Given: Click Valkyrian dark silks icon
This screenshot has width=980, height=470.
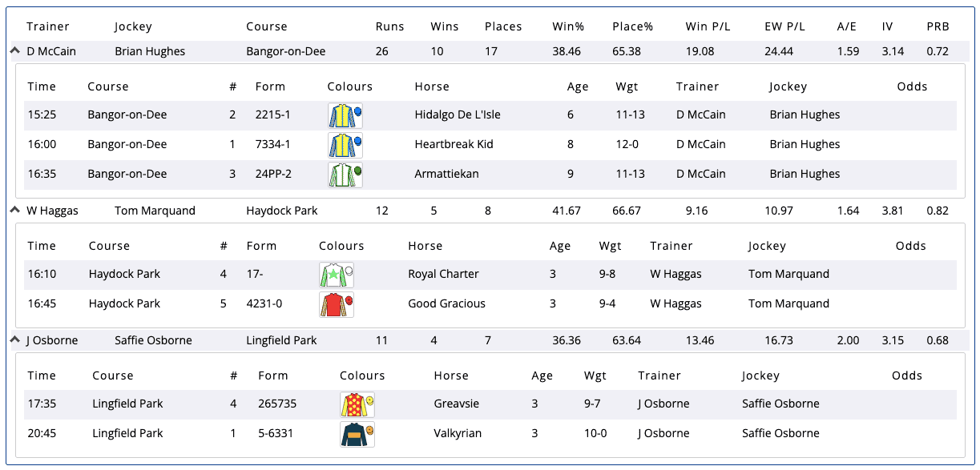Looking at the screenshot, I should point(357,434).
